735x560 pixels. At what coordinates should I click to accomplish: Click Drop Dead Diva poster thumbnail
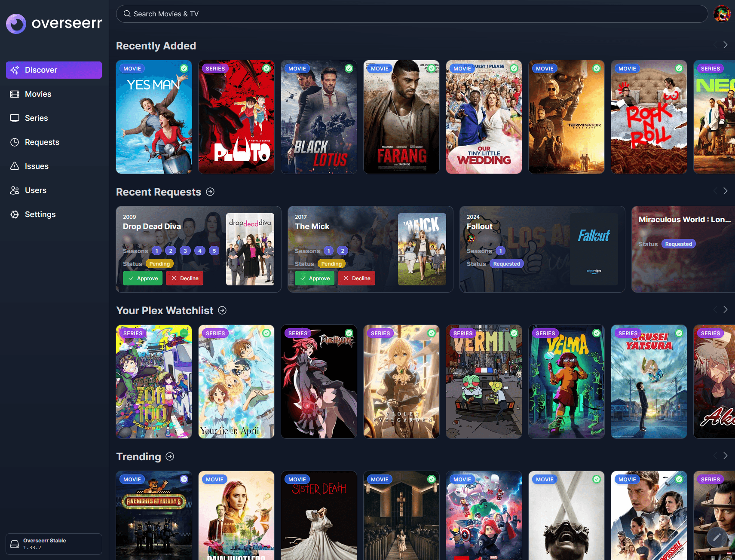click(250, 249)
